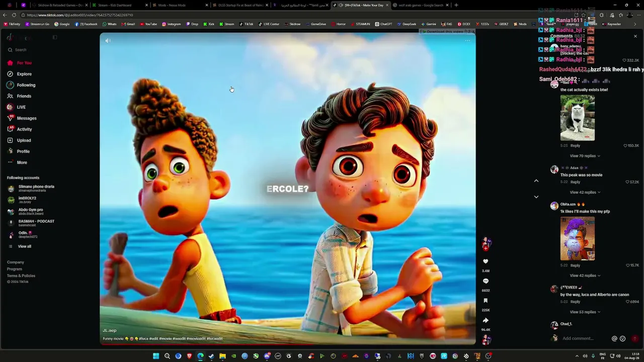Share the video using the arrow icon
This screenshot has height=362, width=644.
pyautogui.click(x=486, y=320)
